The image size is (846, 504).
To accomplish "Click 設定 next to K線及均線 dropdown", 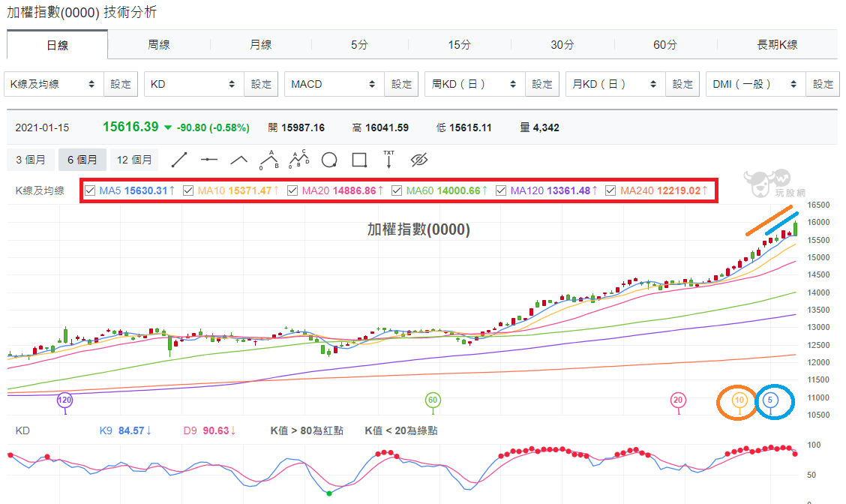I will tap(121, 84).
